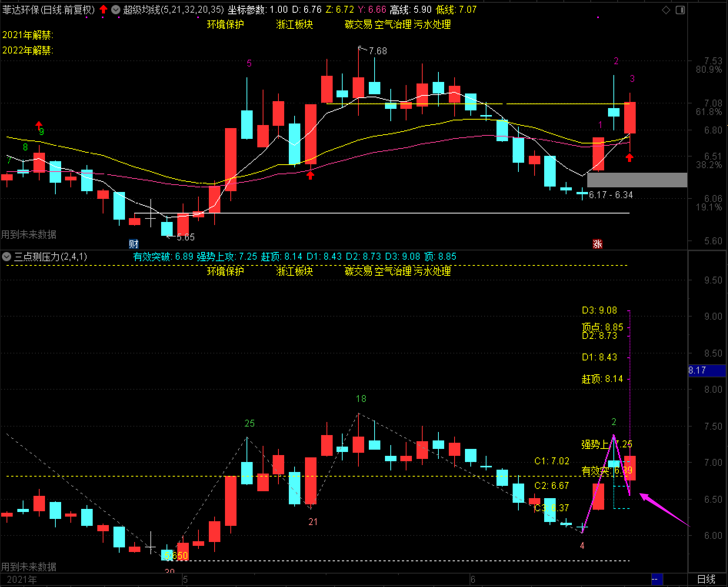728x587 pixels.
Task: Click 顶: 8.85 in sub-chart header
Action: pyautogui.click(x=440, y=257)
